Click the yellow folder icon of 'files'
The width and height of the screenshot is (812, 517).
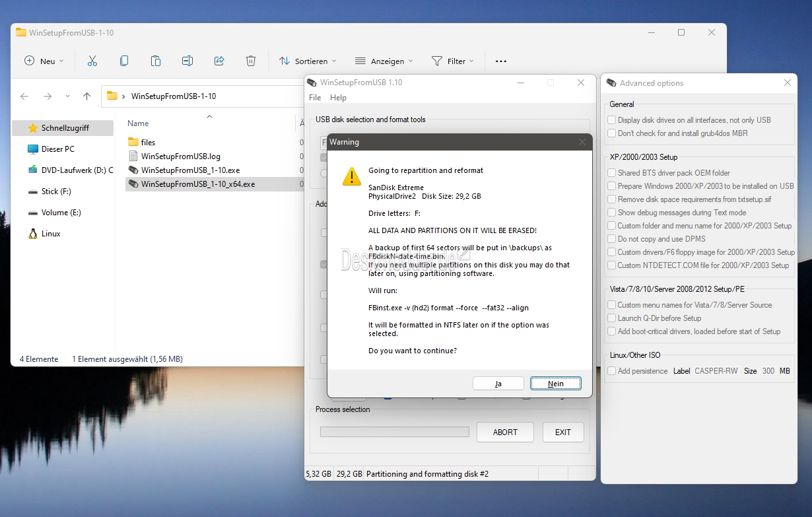point(133,142)
